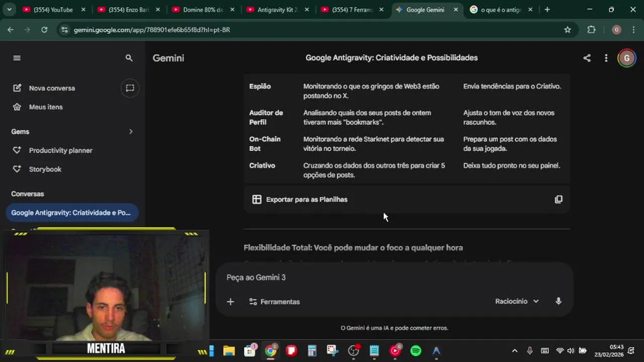
Task: Switch to the Antigravity Kit tab
Action: coord(278,10)
